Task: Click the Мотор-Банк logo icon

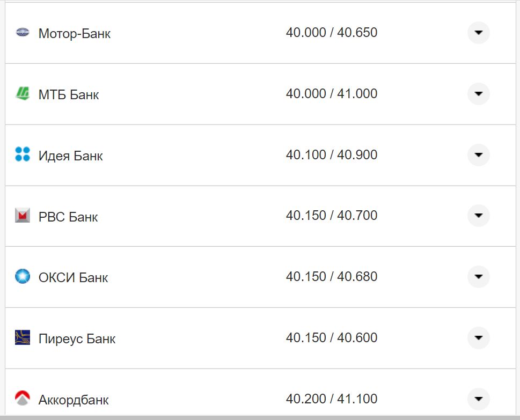Action: (x=23, y=33)
